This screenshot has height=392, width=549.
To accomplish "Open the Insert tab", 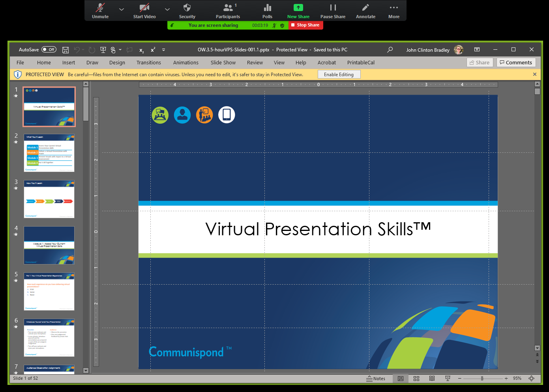I will [x=69, y=63].
